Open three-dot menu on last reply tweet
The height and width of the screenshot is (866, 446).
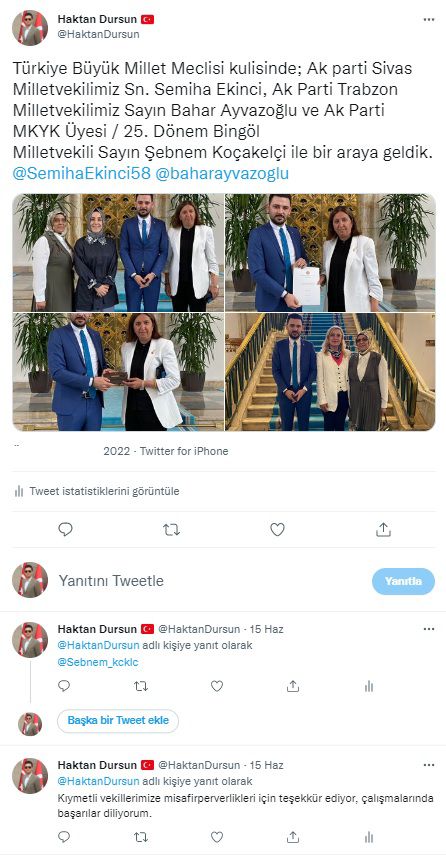tap(428, 765)
